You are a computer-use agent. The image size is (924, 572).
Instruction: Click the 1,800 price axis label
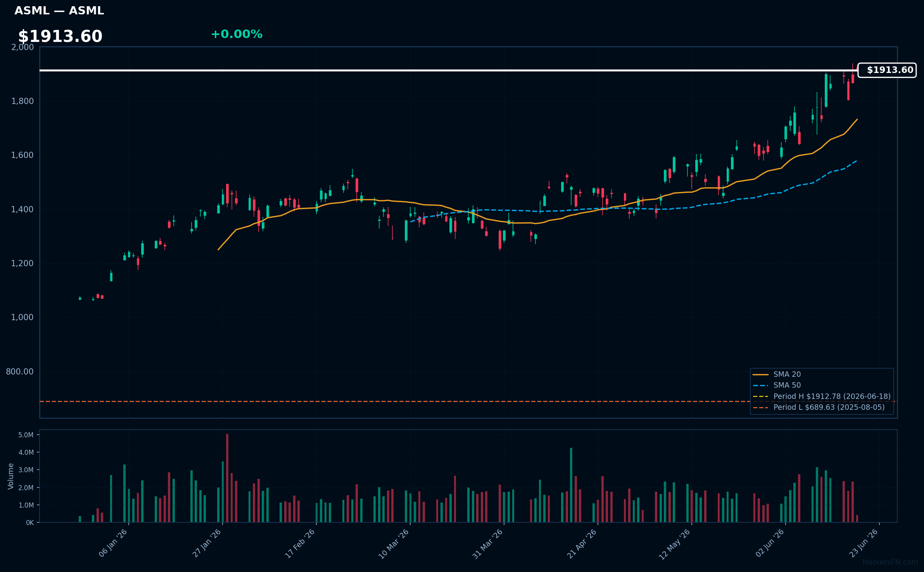pos(22,101)
